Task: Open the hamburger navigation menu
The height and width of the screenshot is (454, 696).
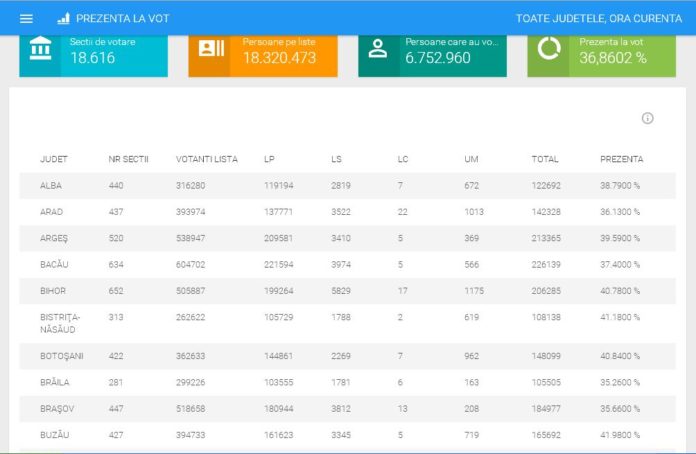Action: pos(27,18)
